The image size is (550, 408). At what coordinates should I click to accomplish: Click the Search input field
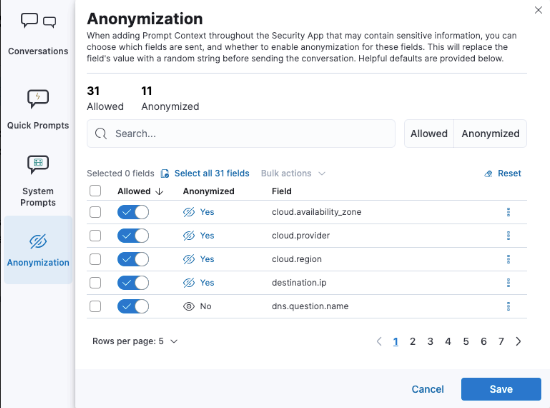coord(241,134)
